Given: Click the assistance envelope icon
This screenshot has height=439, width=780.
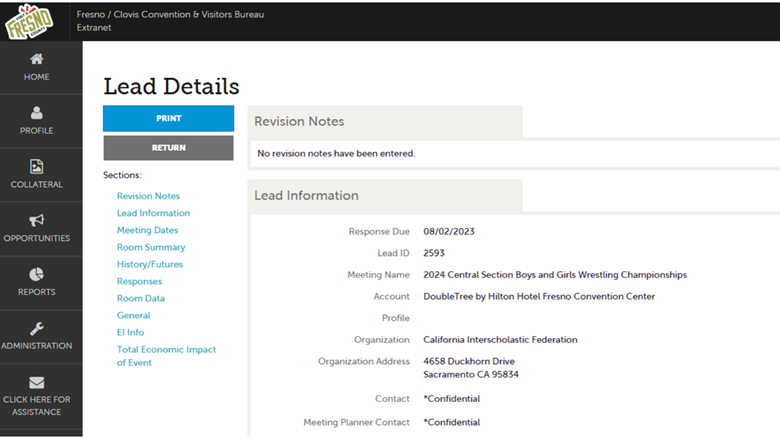Looking at the screenshot, I should click(x=36, y=382).
